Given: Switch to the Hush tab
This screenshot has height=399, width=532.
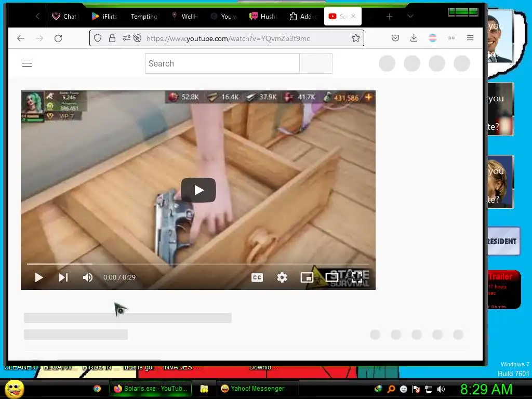Looking at the screenshot, I should (x=263, y=16).
